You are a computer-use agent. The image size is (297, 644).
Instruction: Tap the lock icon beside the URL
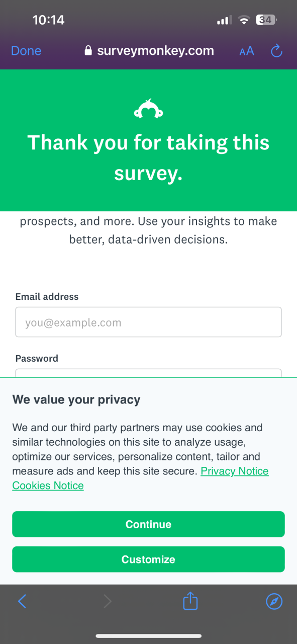[88, 50]
